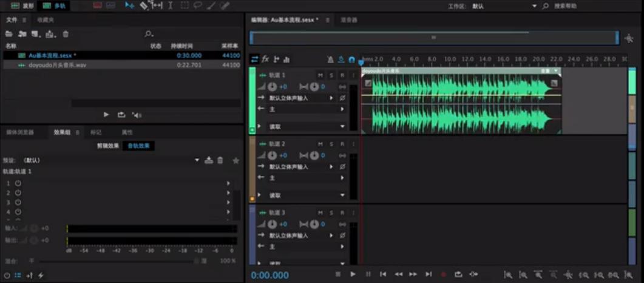Image resolution: width=644 pixels, height=283 pixels.
Task: Select the Razor tool in the top toolbar
Action: [x=144, y=5]
